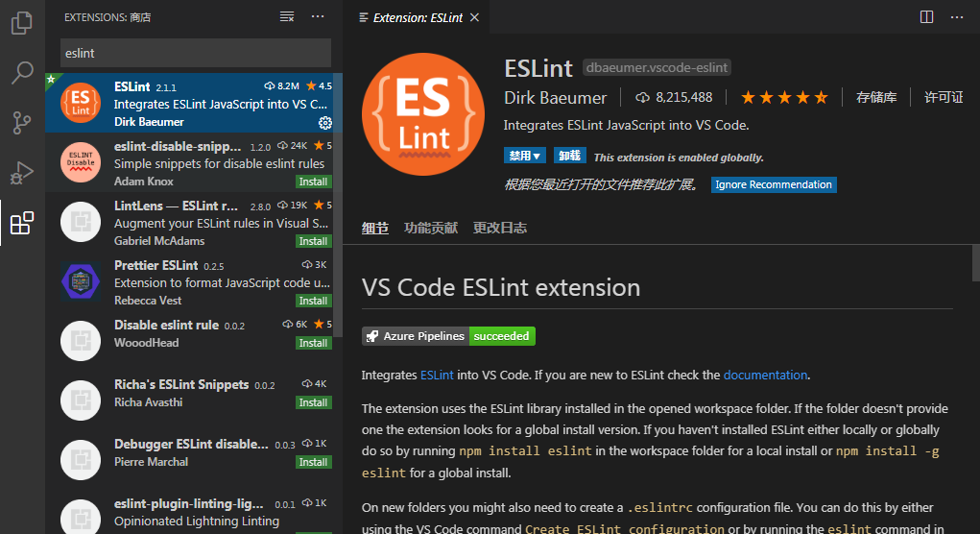Viewport: 980px width, 534px height.
Task: Switch to the 功能贡献 (Contributions) tab
Action: pyautogui.click(x=431, y=228)
